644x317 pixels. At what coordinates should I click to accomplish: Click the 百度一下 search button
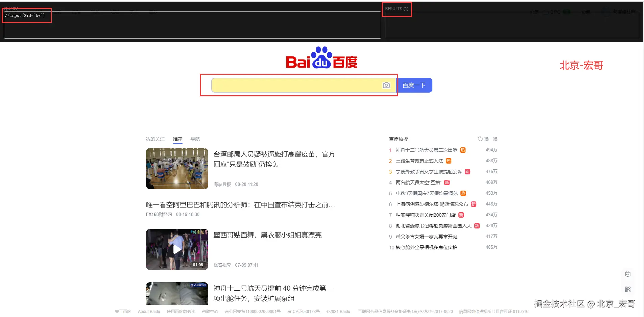[414, 85]
